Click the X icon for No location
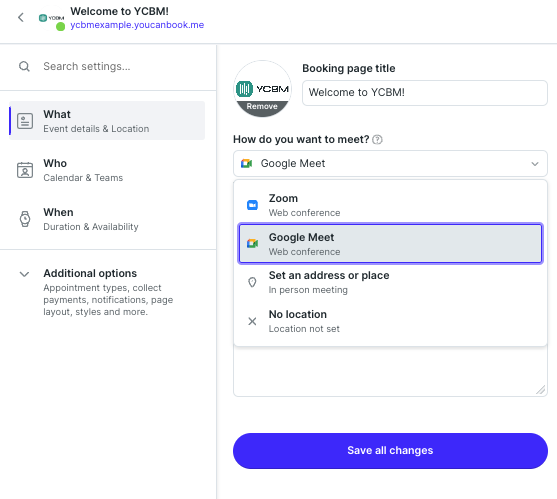This screenshot has width=557, height=499. (x=252, y=321)
